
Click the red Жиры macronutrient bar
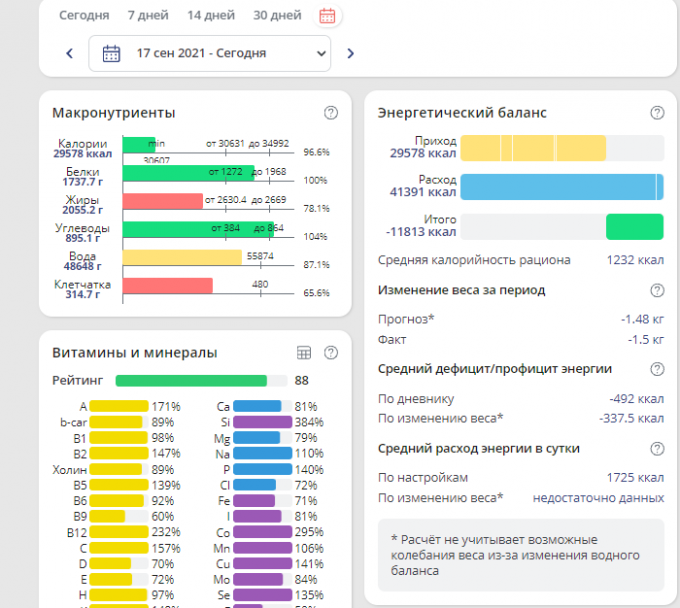(x=162, y=200)
